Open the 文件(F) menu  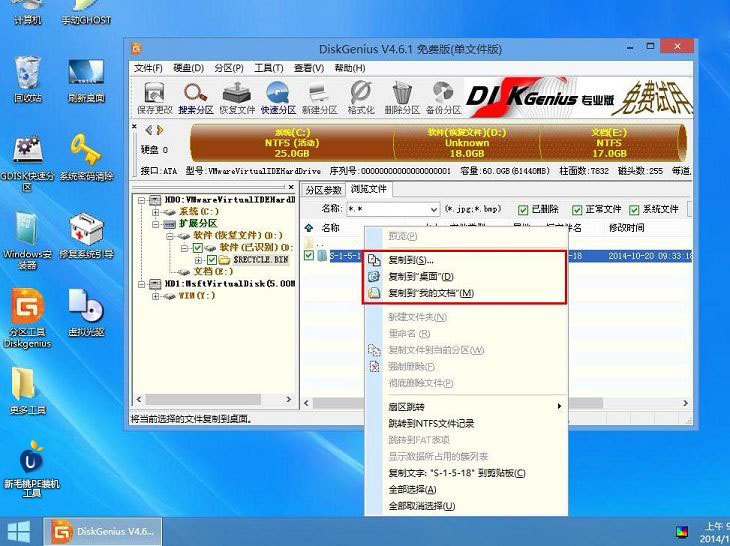tap(148, 68)
